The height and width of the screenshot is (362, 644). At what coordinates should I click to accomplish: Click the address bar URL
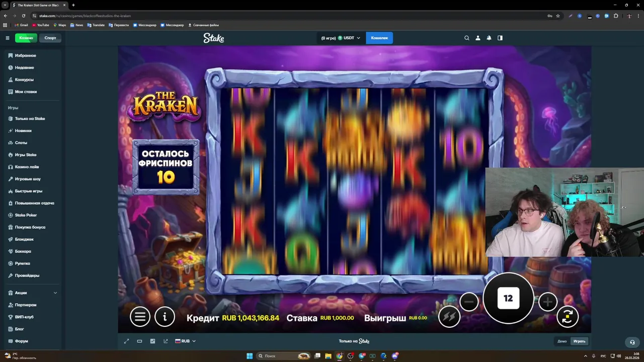85,16
